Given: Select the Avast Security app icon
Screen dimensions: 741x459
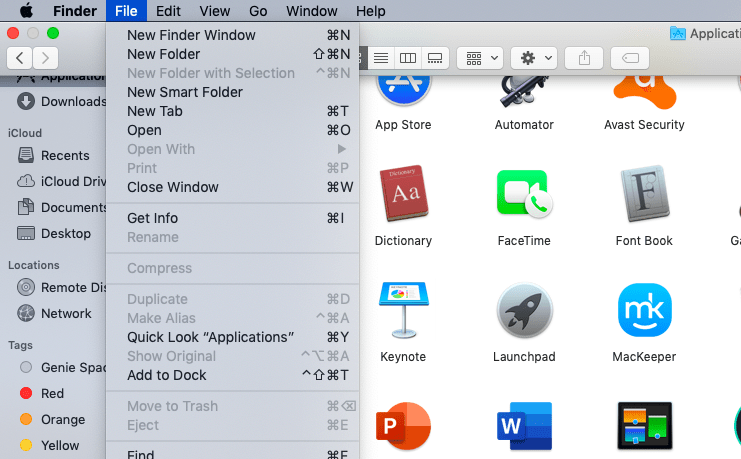Looking at the screenshot, I should pos(645,92).
